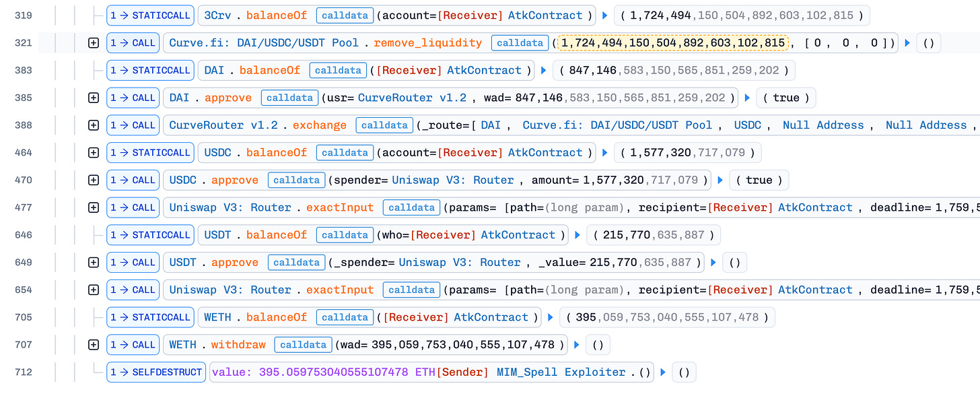Expand the USDC approve call on line 470
Screen dimensions: 980x394
[94, 180]
